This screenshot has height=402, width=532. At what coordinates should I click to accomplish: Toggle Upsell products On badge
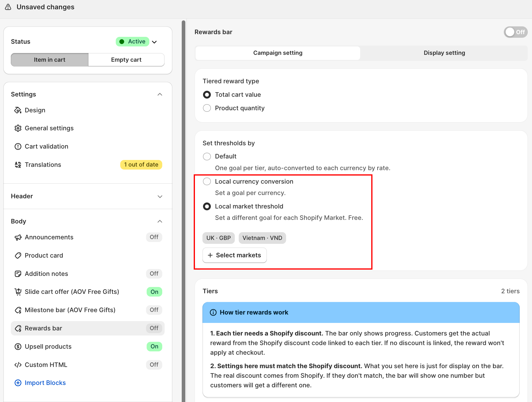(154, 347)
